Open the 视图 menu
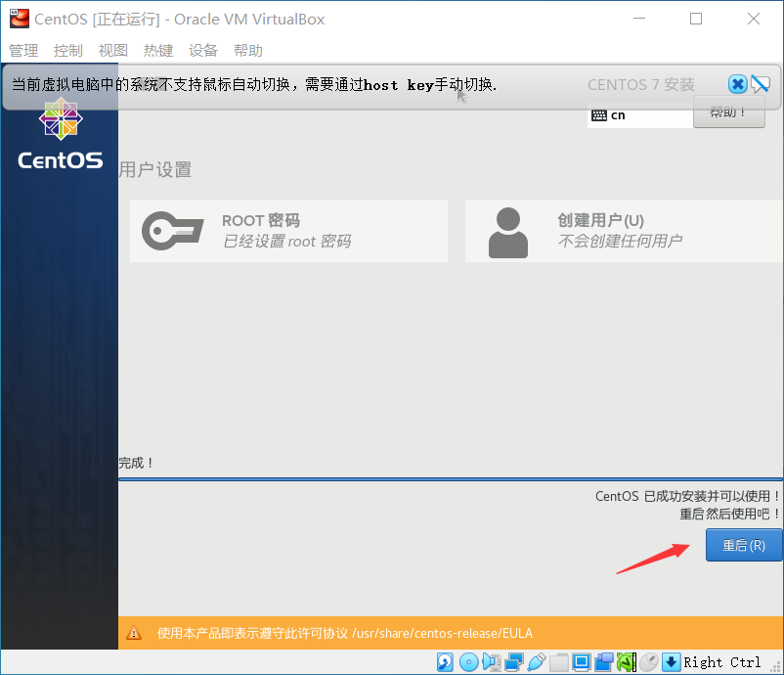This screenshot has width=784, height=675. (113, 51)
